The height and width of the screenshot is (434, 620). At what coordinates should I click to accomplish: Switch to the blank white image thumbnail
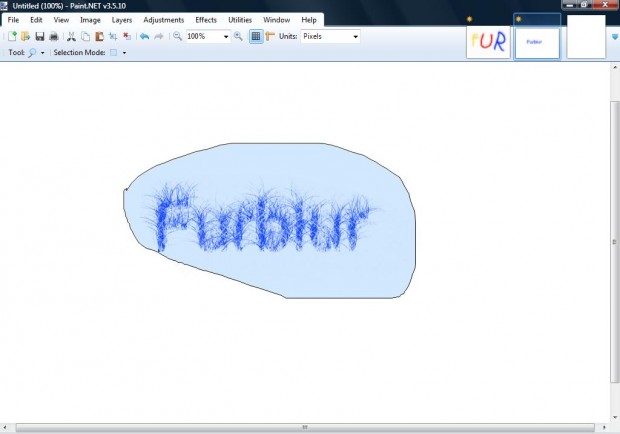point(586,37)
